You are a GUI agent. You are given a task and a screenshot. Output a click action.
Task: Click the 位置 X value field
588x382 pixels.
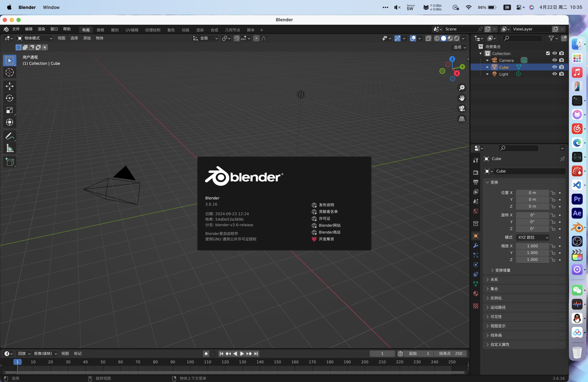532,193
